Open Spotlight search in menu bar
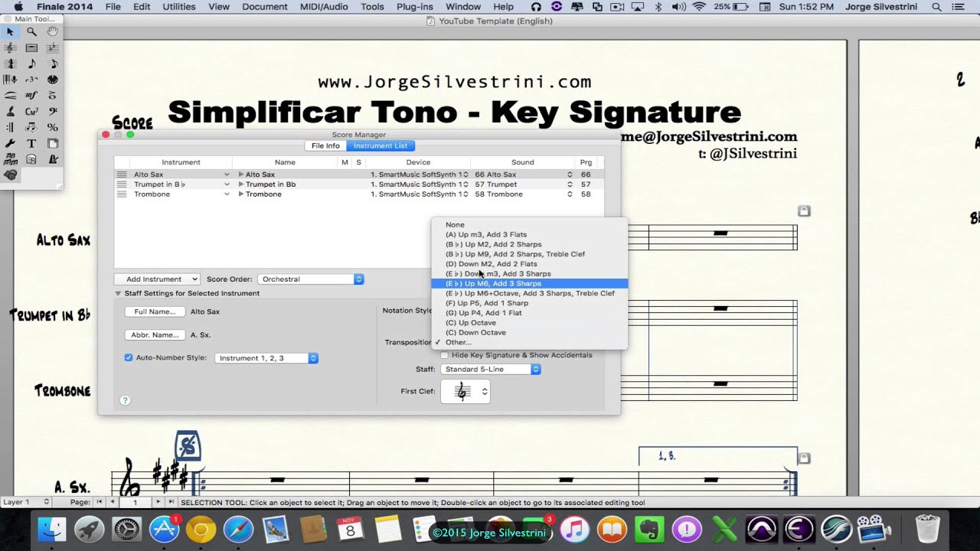This screenshot has height=551, width=980. point(936,7)
